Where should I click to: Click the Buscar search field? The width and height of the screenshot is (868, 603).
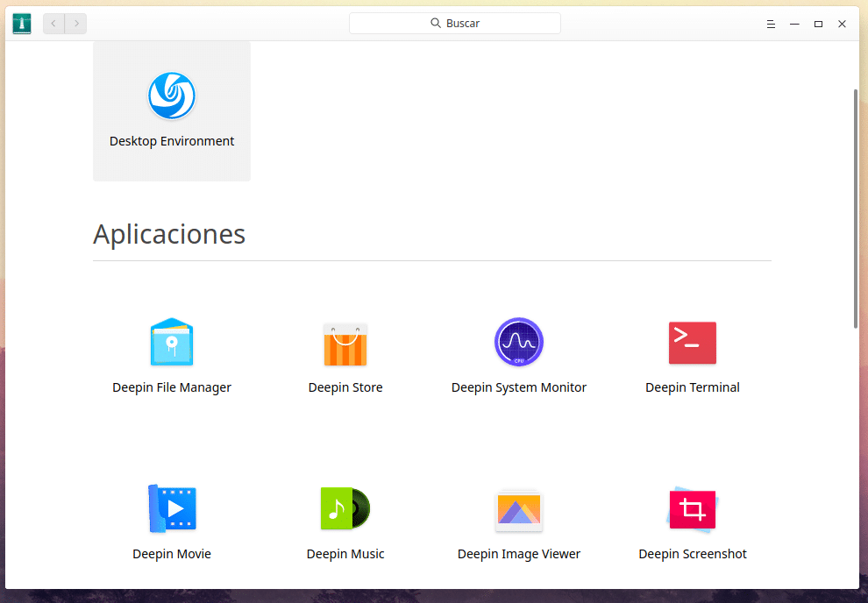[x=455, y=24]
